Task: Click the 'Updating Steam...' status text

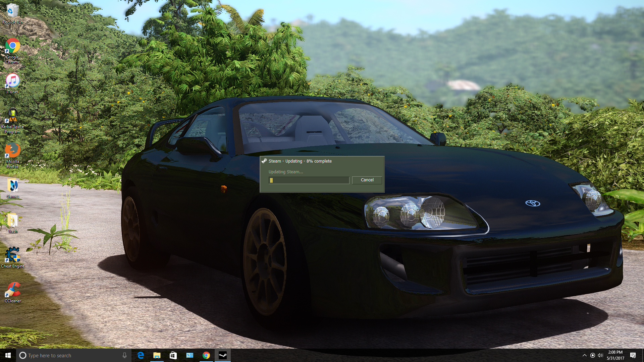Action: click(286, 172)
